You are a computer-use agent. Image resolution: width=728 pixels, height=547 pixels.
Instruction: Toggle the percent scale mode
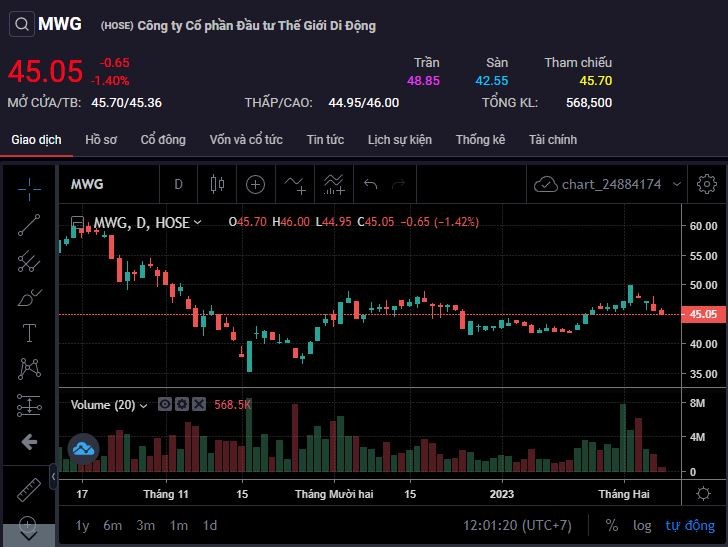tap(611, 525)
